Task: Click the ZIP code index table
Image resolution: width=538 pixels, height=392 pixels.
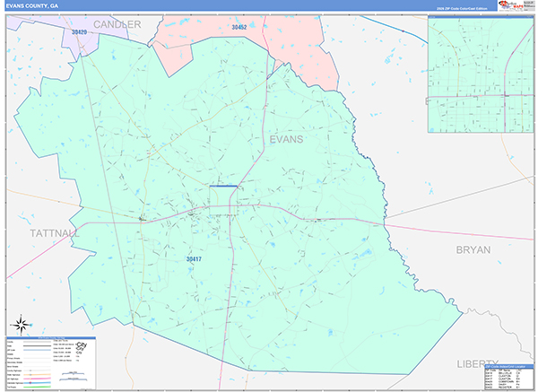Action: pos(508,378)
